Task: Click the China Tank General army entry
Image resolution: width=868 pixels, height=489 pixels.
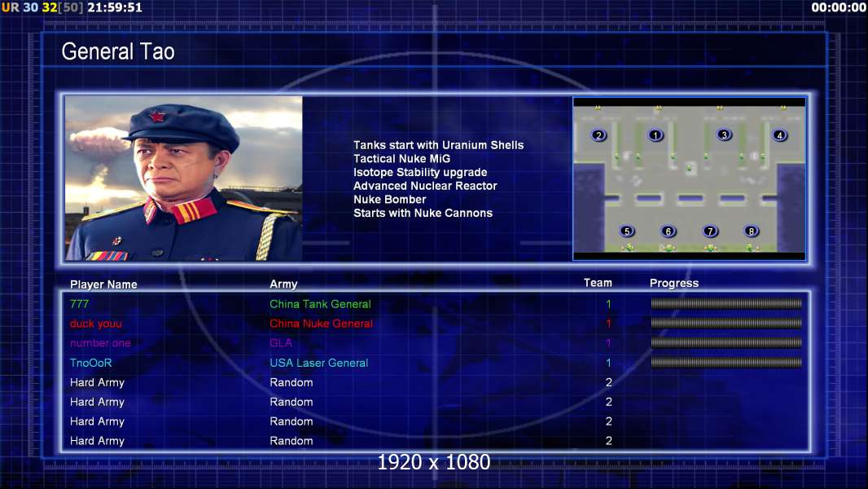Action: (x=320, y=304)
